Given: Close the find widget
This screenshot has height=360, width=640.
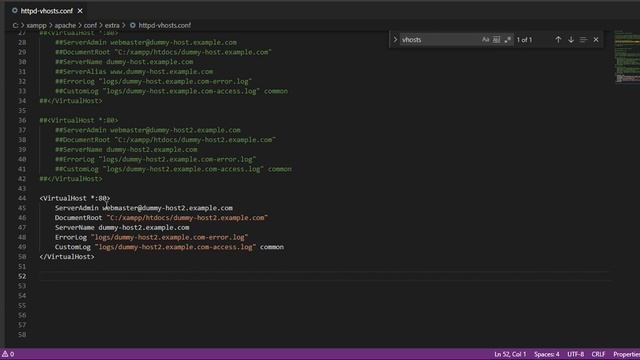Looking at the screenshot, I should [596, 40].
